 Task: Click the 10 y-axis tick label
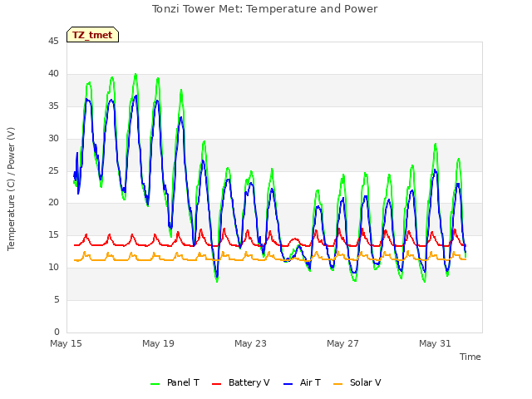point(53,267)
